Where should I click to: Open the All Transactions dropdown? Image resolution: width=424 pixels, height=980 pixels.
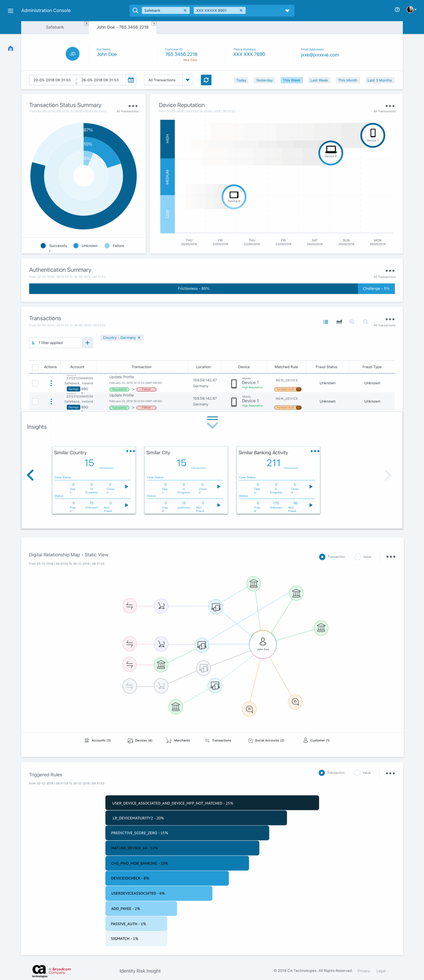click(x=168, y=80)
